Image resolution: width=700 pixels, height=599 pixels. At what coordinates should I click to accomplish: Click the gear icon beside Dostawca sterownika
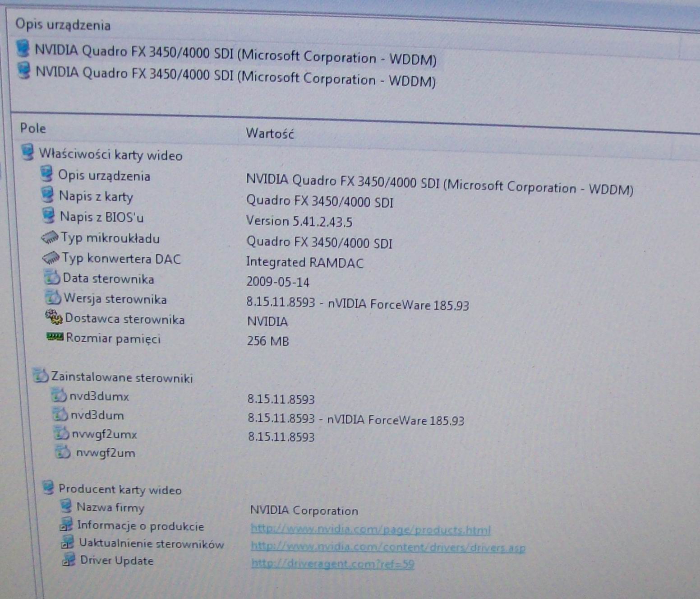[x=54, y=318]
